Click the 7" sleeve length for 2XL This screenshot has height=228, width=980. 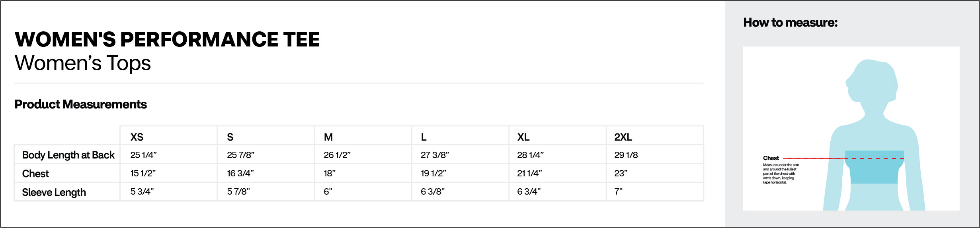pos(618,191)
